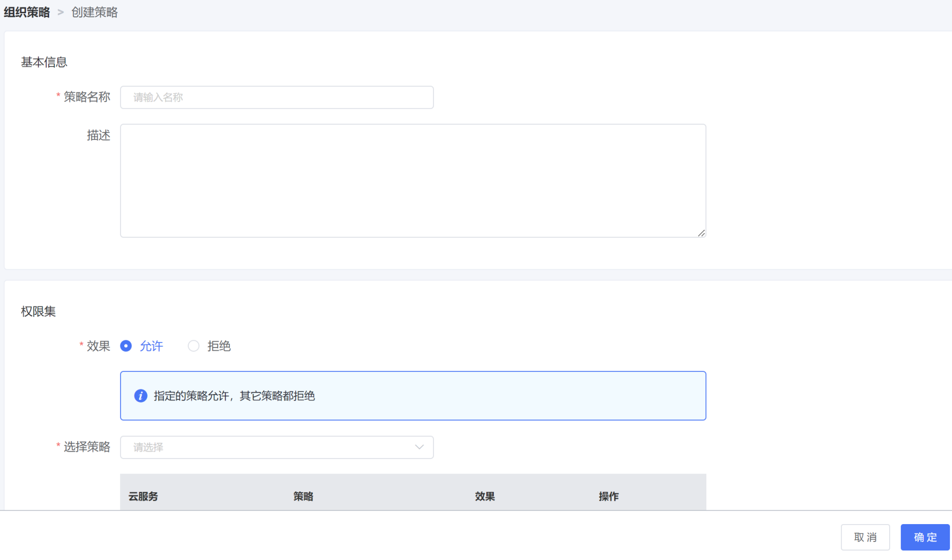Open the 选择策略 dropdown
952x560 pixels.
tap(277, 447)
